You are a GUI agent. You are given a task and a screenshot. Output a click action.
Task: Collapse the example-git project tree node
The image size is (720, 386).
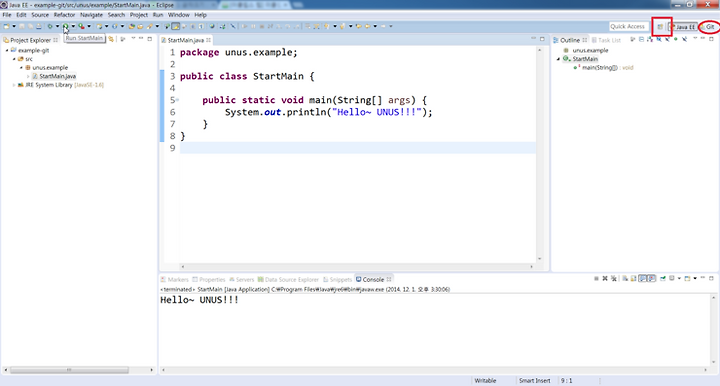pyautogui.click(x=7, y=50)
